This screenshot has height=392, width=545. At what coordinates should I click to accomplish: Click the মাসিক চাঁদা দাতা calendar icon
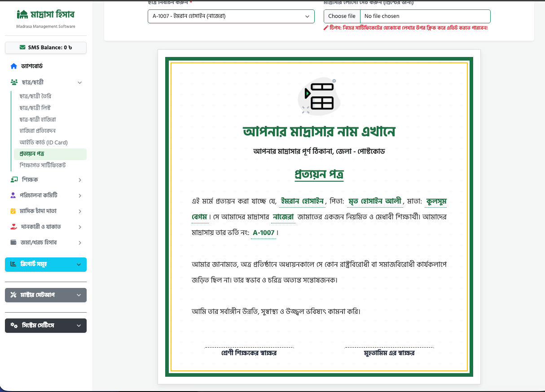13,211
